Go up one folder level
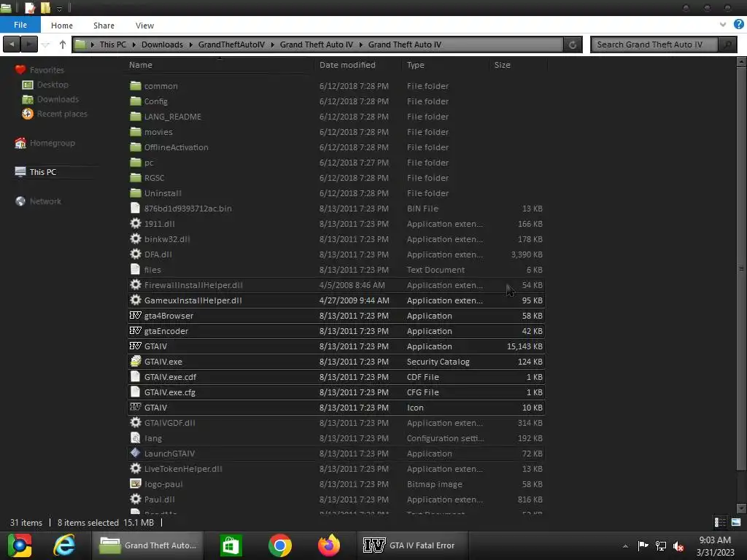Screen dimensions: 747x560 (x=63, y=44)
